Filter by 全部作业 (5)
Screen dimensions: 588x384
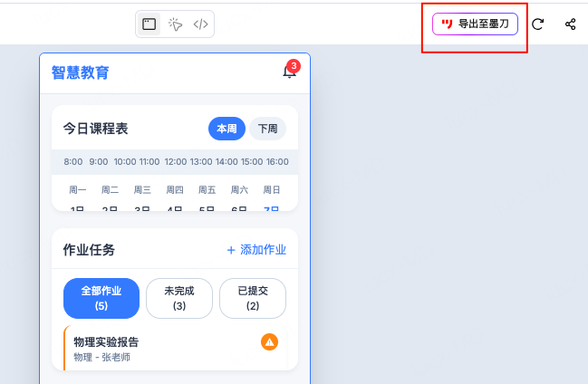[101, 298]
